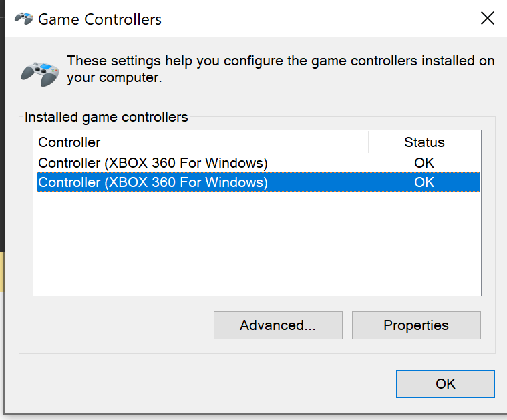Click the gamepad icon in the title bar
507x420 pixels.
click(x=24, y=19)
